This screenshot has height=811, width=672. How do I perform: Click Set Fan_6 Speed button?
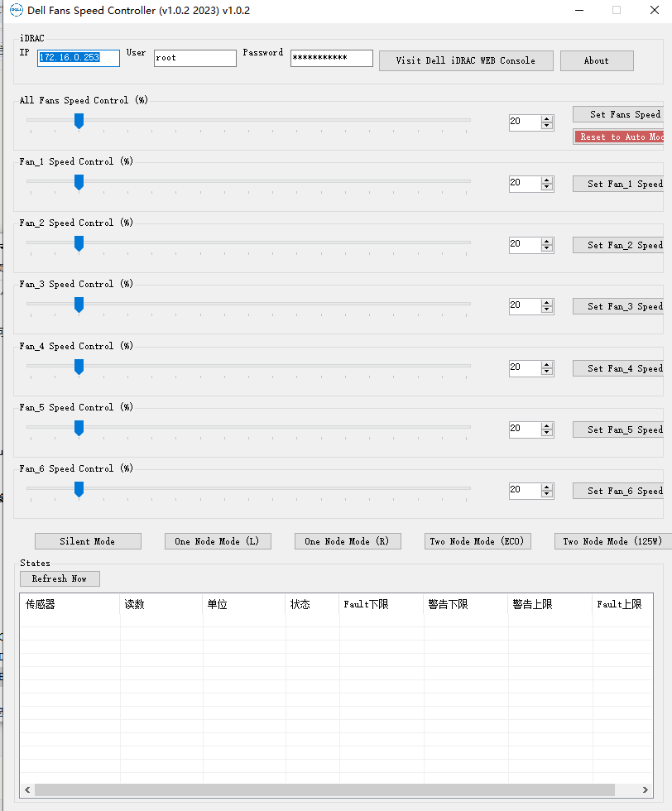[x=618, y=490]
